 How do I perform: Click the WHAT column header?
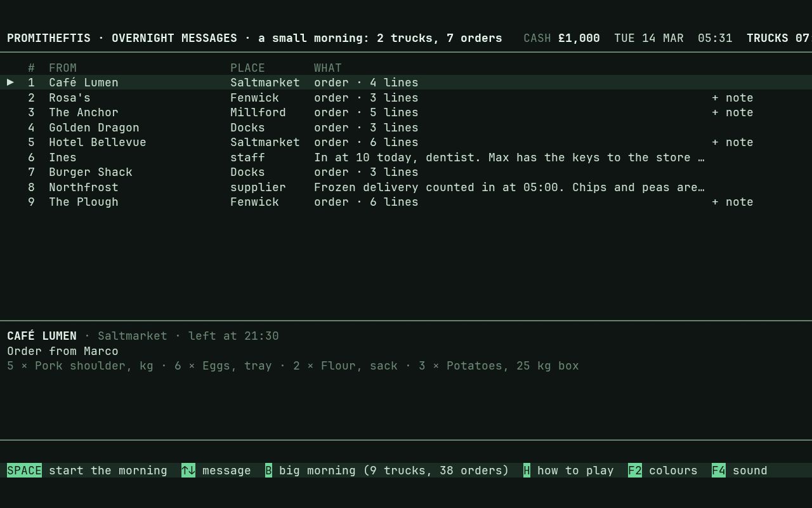pyautogui.click(x=328, y=68)
